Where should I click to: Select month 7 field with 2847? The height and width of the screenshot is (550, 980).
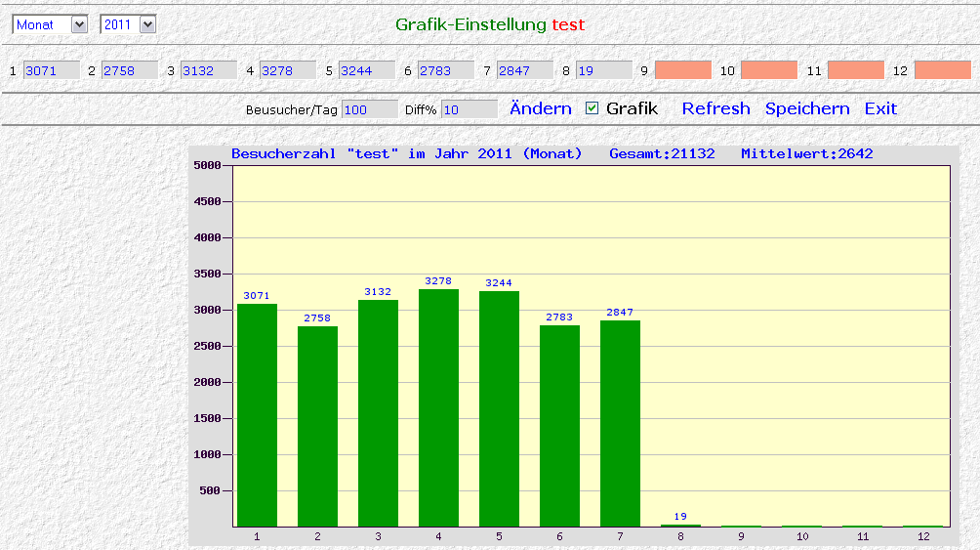[x=525, y=70]
